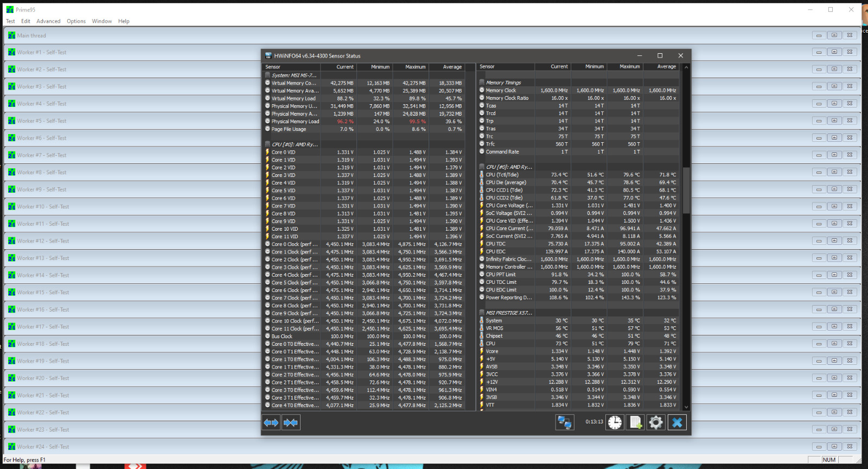
Task: Select the CPU PPT Limit row
Action: tap(579, 275)
